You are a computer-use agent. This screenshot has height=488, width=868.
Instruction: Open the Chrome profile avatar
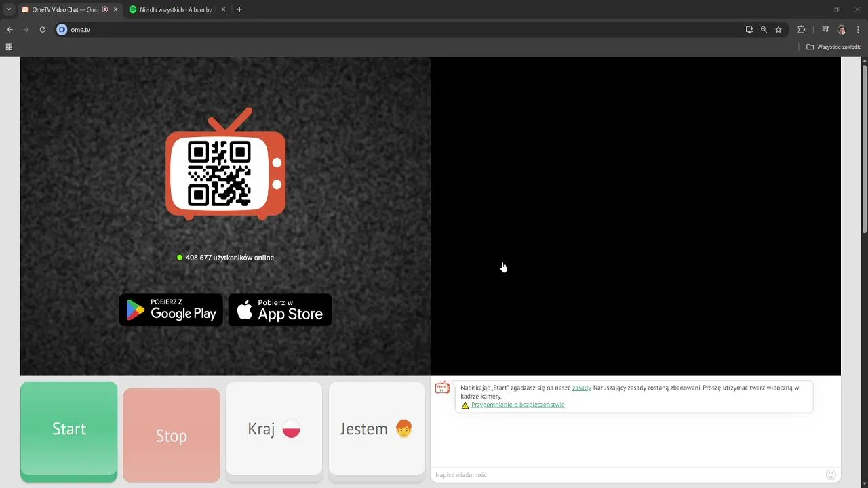[842, 30]
